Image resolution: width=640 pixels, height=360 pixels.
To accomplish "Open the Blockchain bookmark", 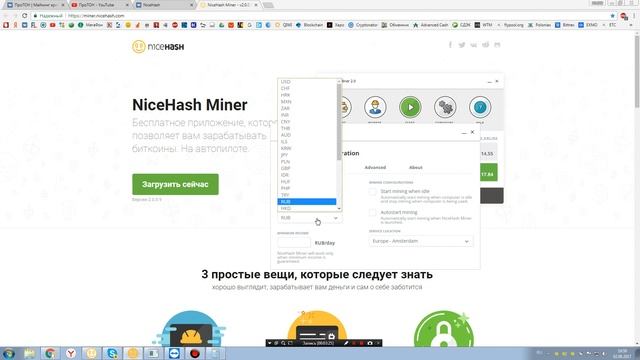I will tap(309, 25).
